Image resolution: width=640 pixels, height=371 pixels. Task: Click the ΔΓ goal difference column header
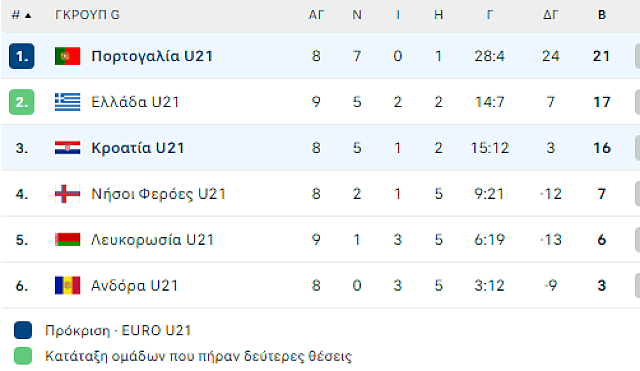[550, 15]
